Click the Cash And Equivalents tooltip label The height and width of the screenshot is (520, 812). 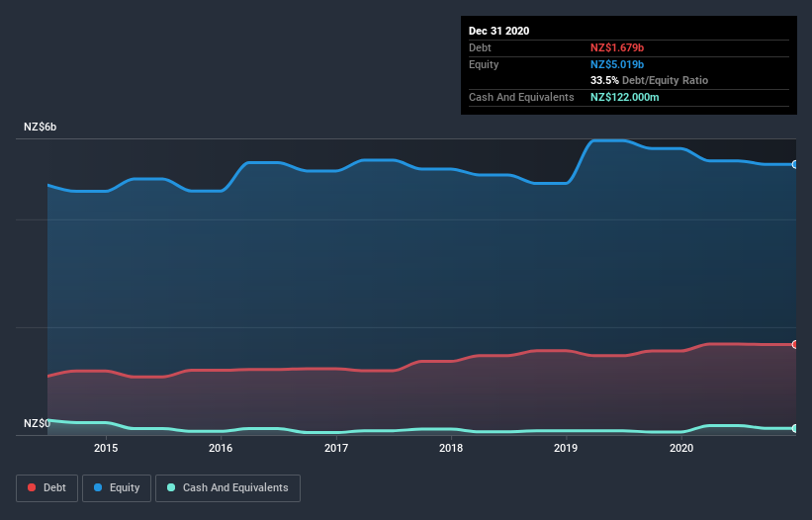[x=521, y=97]
